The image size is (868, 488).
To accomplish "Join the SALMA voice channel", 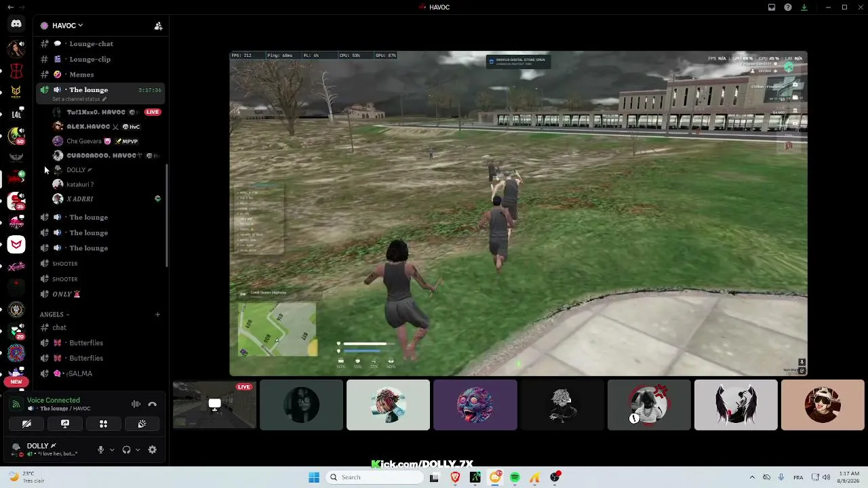I will [100, 373].
